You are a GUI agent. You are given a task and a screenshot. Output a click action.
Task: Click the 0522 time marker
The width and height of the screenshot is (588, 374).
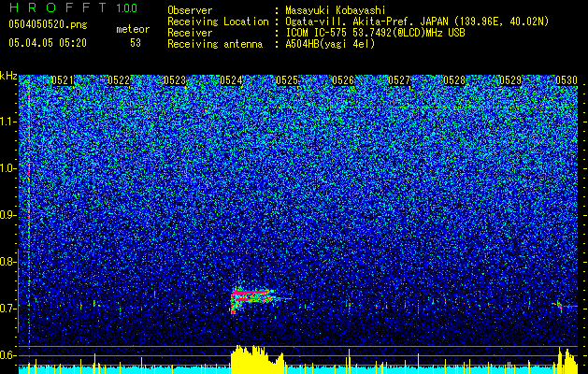point(119,80)
